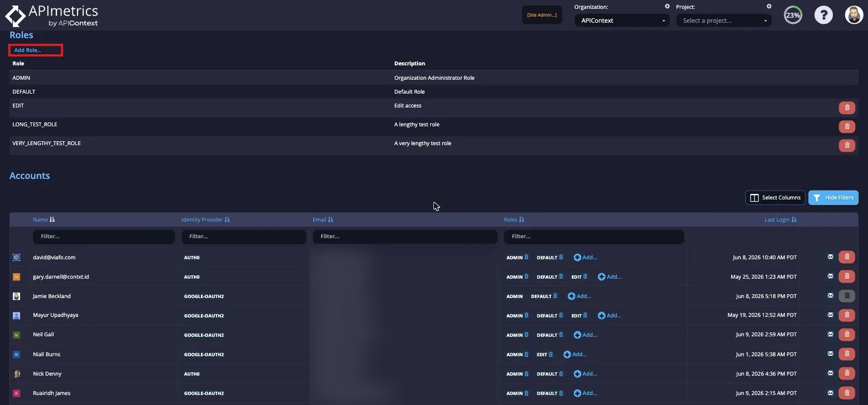Delete the david@viafo.com account
The height and width of the screenshot is (405, 868).
tap(846, 257)
